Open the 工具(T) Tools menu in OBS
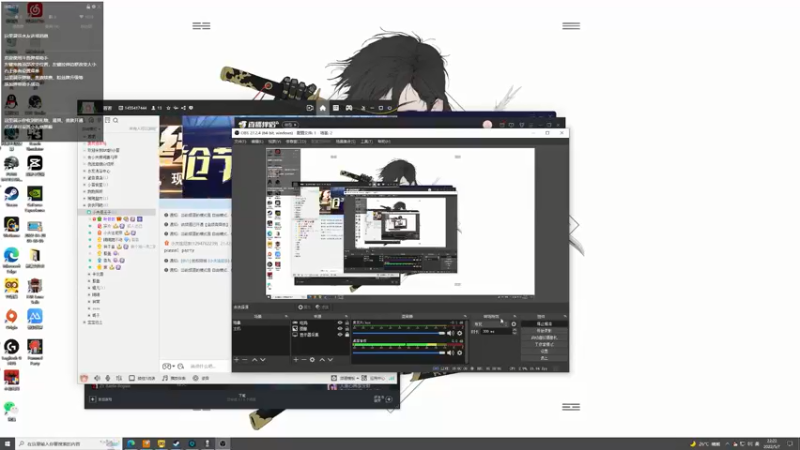The height and width of the screenshot is (450, 800). tap(367, 142)
